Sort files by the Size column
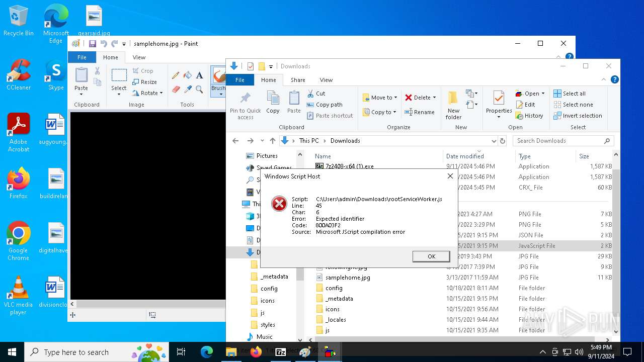This screenshot has height=362, width=644. 584,156
